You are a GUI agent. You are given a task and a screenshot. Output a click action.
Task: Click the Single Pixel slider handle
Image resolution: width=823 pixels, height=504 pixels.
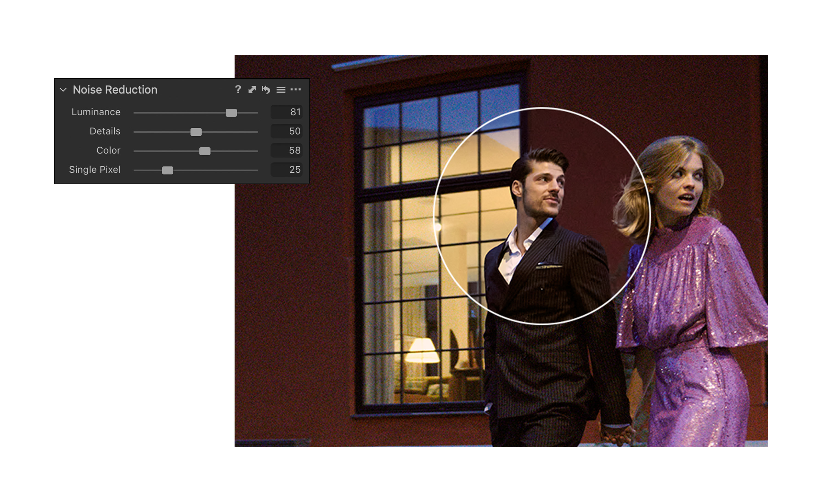click(x=168, y=170)
